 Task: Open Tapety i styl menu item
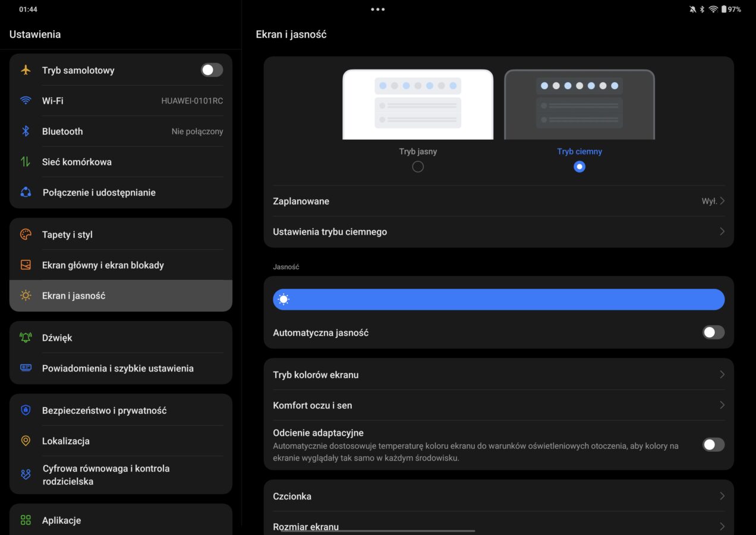[121, 234]
